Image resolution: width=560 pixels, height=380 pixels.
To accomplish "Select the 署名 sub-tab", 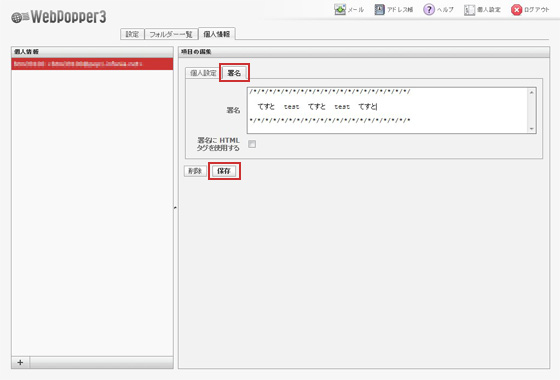I will (x=234, y=73).
